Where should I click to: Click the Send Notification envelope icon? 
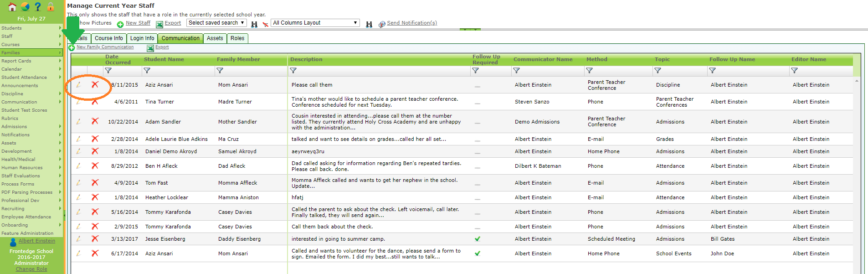[382, 24]
